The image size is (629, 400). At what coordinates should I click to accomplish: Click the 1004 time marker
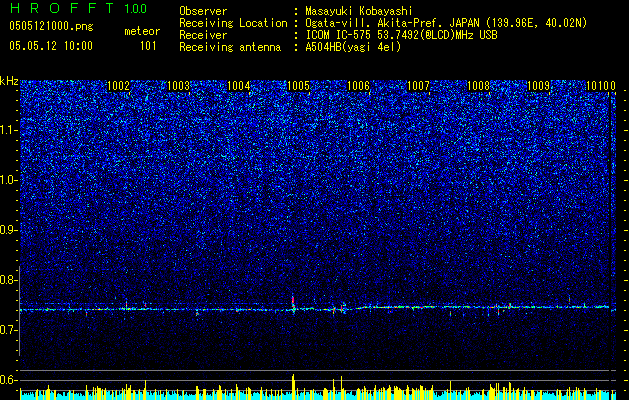pos(239,86)
